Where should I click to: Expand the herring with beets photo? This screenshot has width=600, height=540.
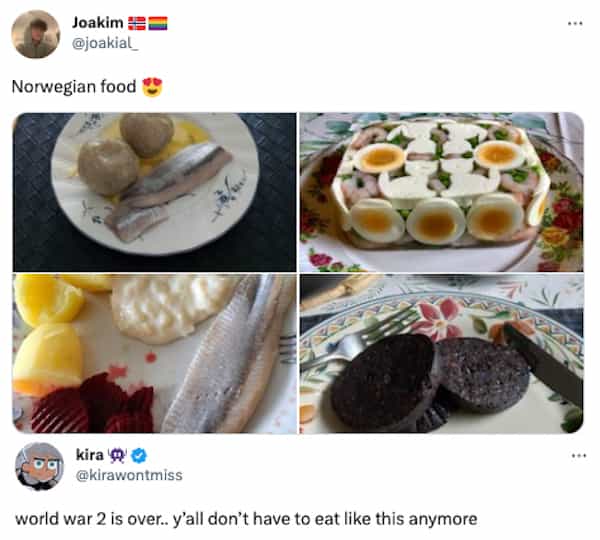[x=154, y=354]
